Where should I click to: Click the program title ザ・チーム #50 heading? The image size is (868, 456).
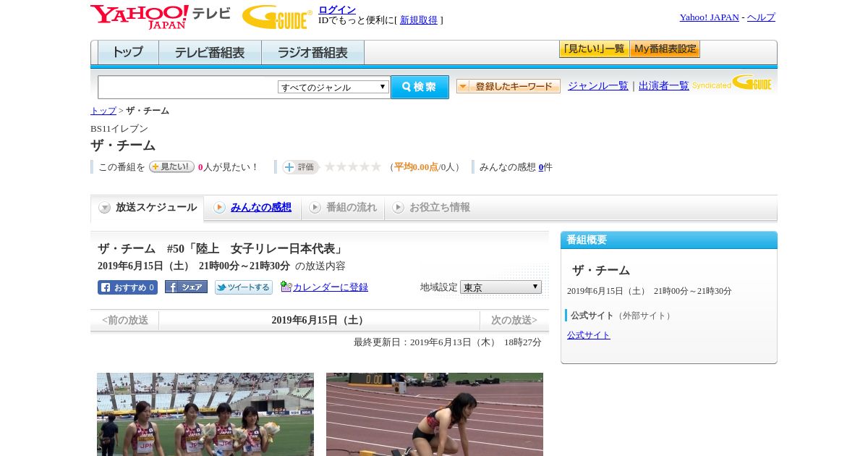click(x=221, y=249)
